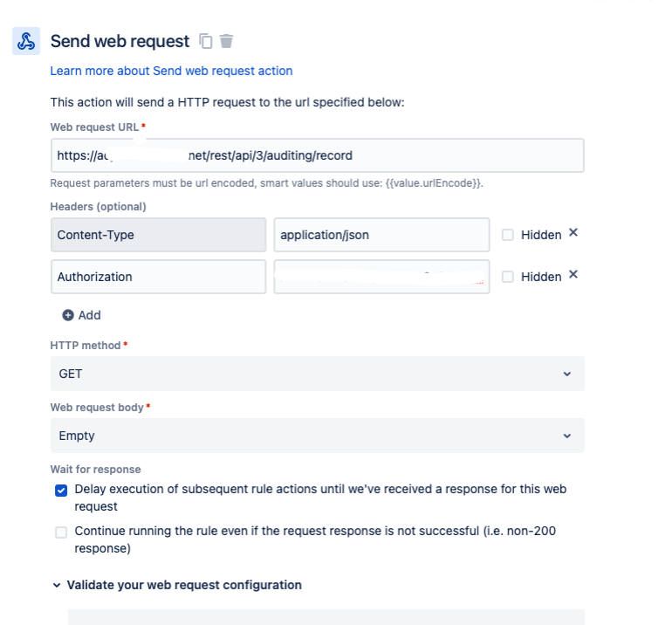This screenshot has width=672, height=625.
Task: Remove the Content-Type header row
Action: 573,232
